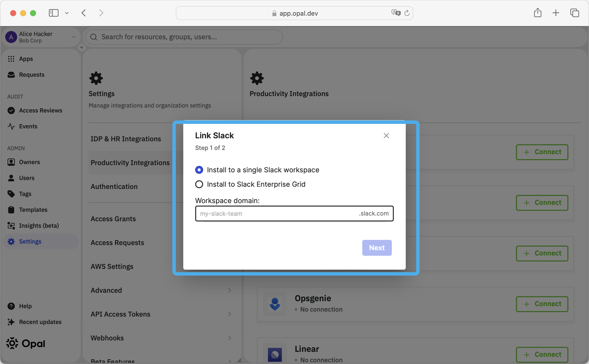This screenshot has height=364, width=589.
Task: Open Users admin page
Action: tap(41, 178)
